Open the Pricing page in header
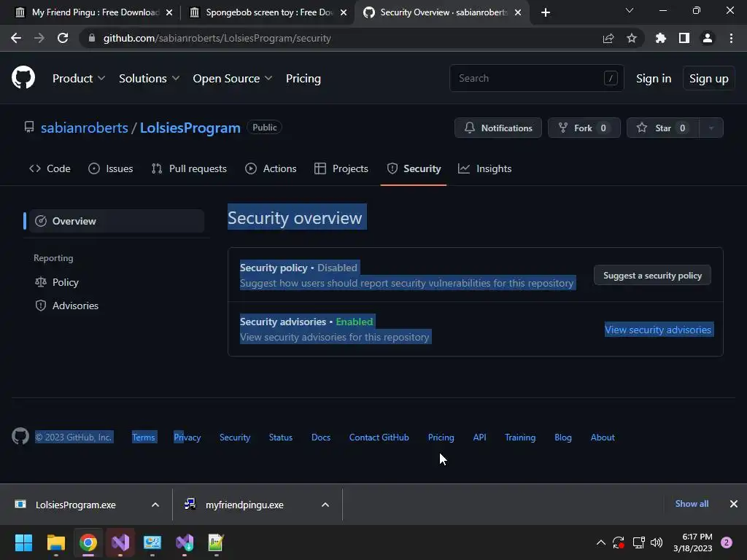The width and height of the screenshot is (747, 560). point(303,79)
